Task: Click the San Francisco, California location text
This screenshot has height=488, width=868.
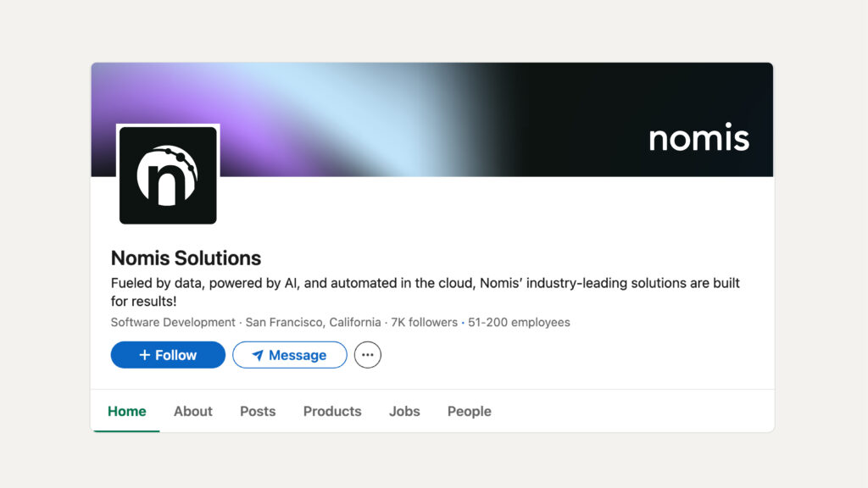Action: tap(314, 322)
